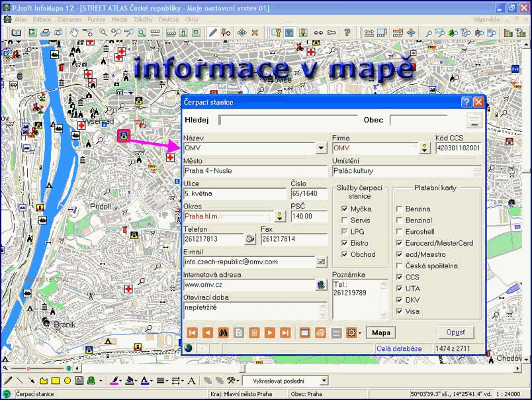Expand the Název dropdown list
532x400 pixels.
tap(321, 148)
